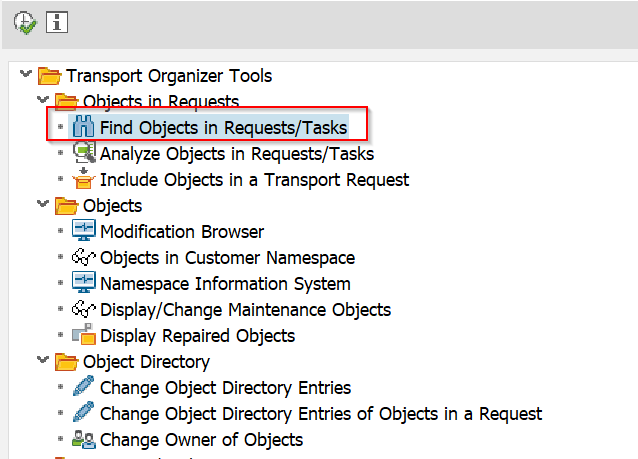Select the Transport Organizer Tools root label
Image resolution: width=638 pixels, height=459 pixels.
(169, 75)
